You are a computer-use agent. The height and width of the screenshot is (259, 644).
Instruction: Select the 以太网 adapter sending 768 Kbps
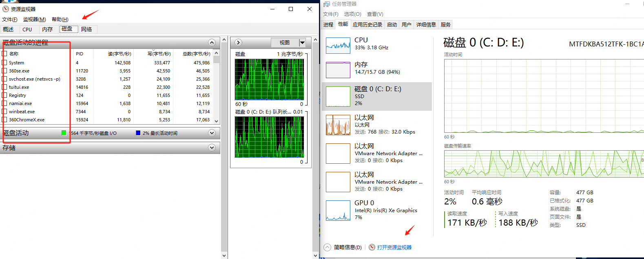377,125
